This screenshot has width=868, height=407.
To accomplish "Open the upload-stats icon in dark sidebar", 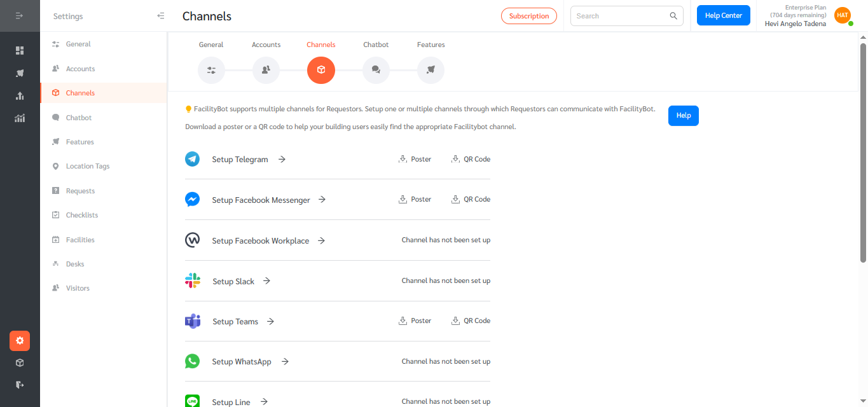I will (x=20, y=95).
